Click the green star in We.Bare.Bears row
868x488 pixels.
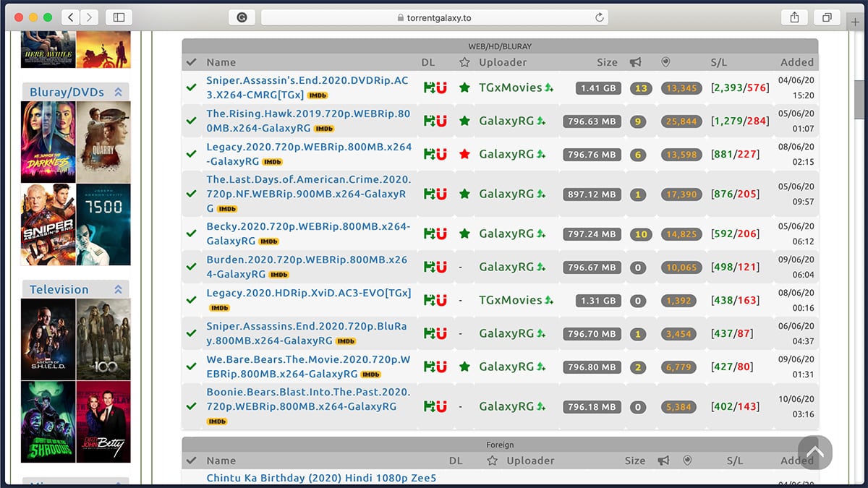[464, 367]
